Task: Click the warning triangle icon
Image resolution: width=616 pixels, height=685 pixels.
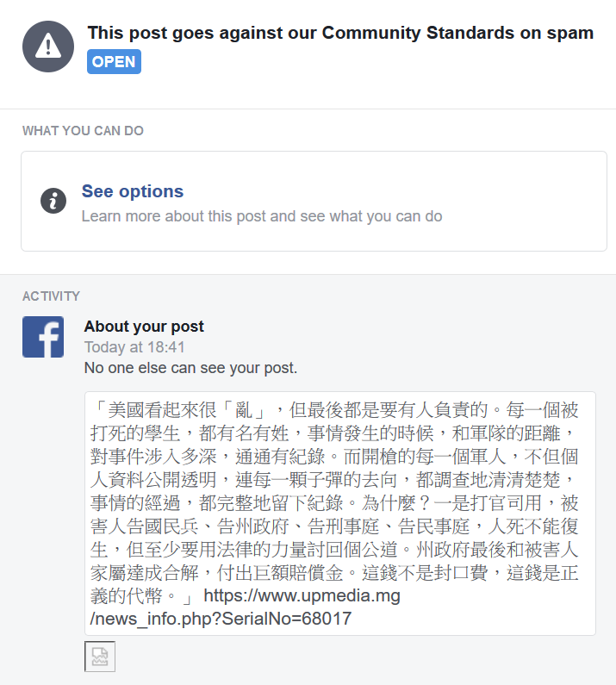Action: coord(48,47)
